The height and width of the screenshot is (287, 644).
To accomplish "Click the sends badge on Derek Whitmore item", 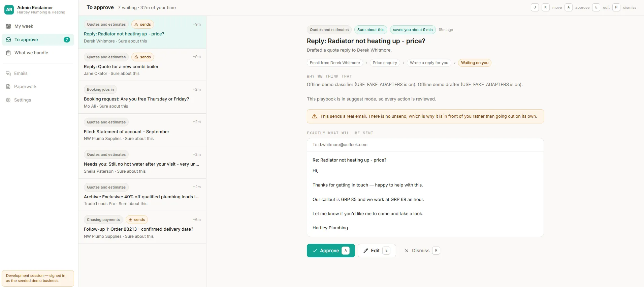I will pyautogui.click(x=142, y=24).
